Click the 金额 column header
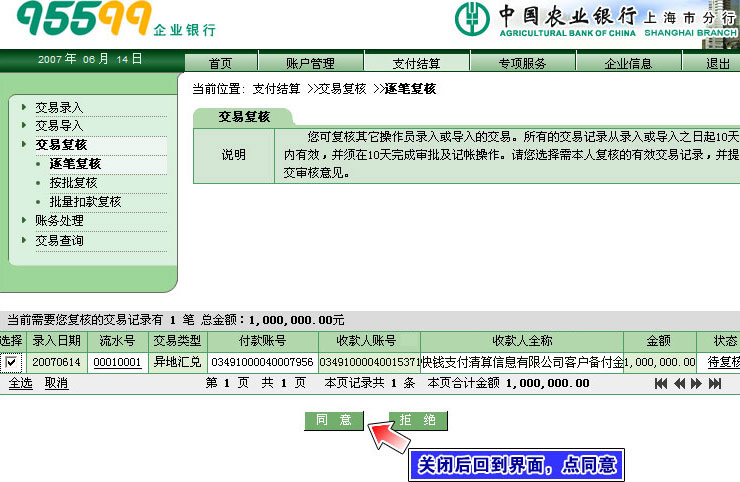This screenshot has width=740, height=482. click(659, 341)
